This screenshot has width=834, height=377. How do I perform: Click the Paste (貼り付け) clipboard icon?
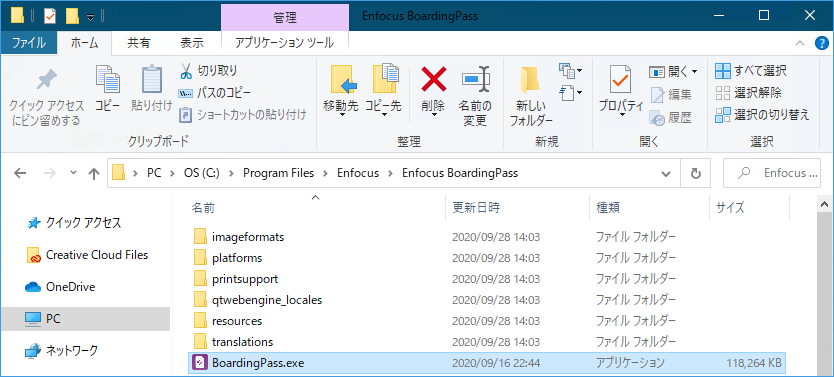[152, 80]
